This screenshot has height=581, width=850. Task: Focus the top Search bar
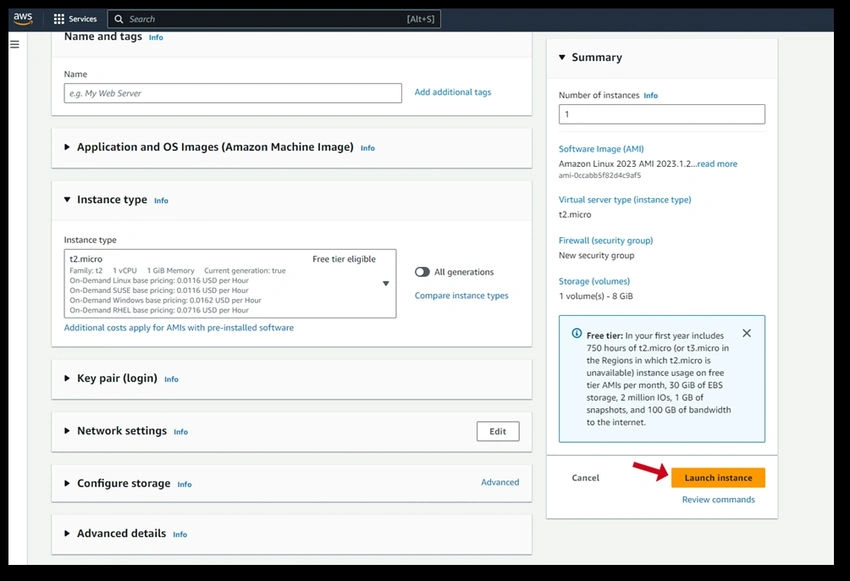(274, 19)
